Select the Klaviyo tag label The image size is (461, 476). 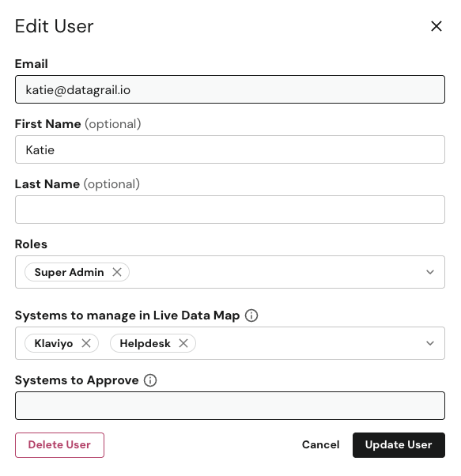tap(54, 344)
